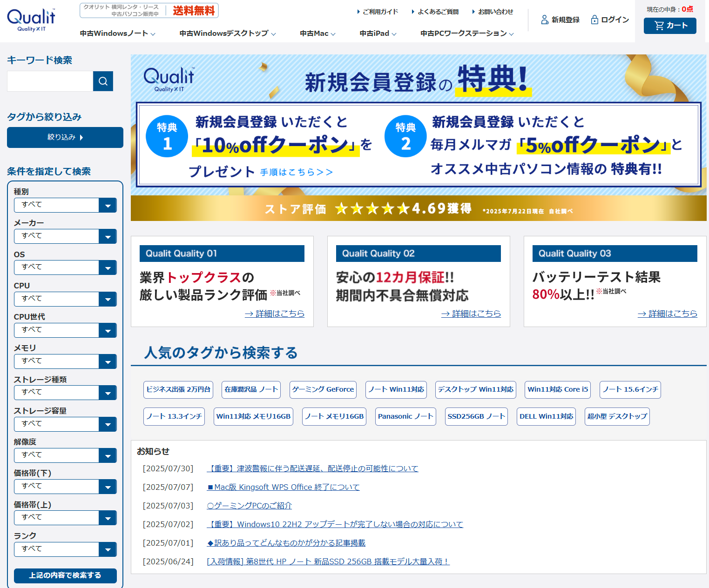Select the Panasonic ノート tag
The width and height of the screenshot is (709, 588).
(405, 416)
